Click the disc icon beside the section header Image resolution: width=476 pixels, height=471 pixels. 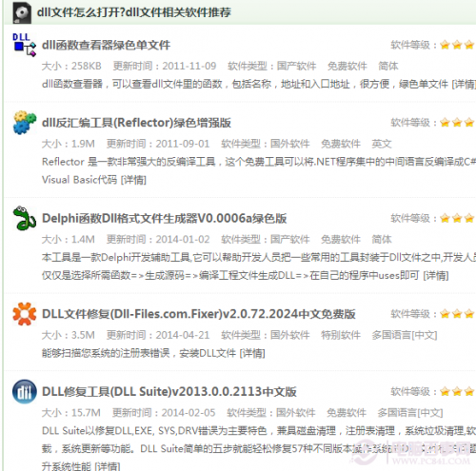click(x=22, y=12)
